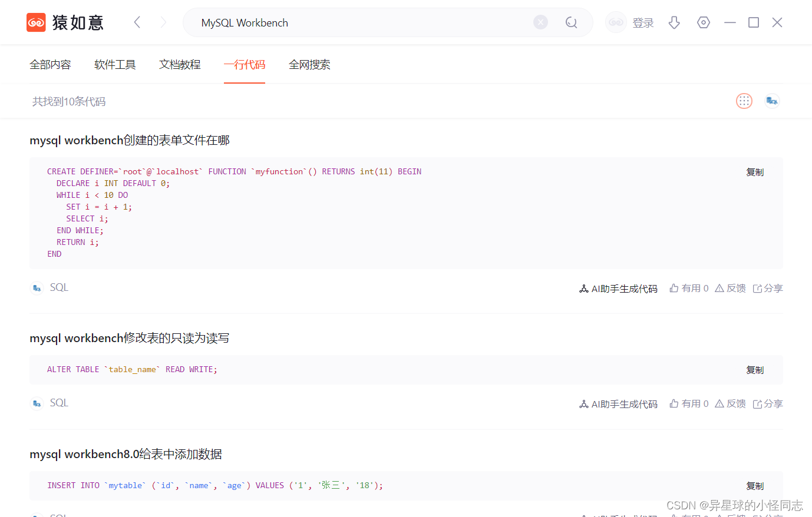This screenshot has width=812, height=517.
Task: Copy the ALTER TABLE code
Action: coord(755,370)
